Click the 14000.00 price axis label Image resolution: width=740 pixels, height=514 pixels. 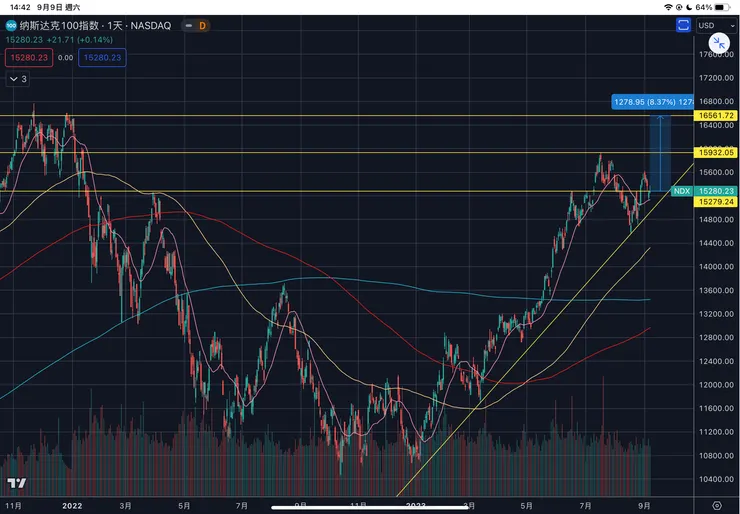click(716, 267)
